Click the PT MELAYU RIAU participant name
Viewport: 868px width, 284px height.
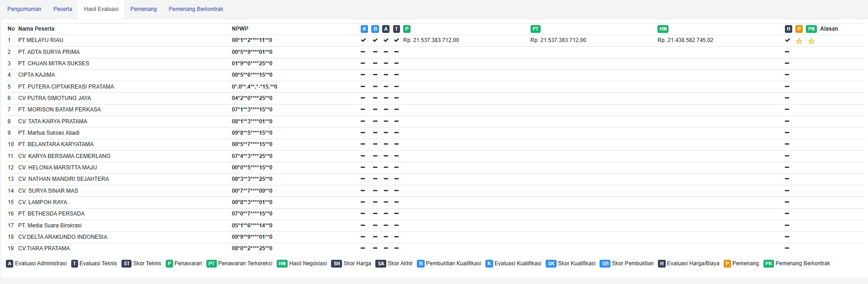41,40
